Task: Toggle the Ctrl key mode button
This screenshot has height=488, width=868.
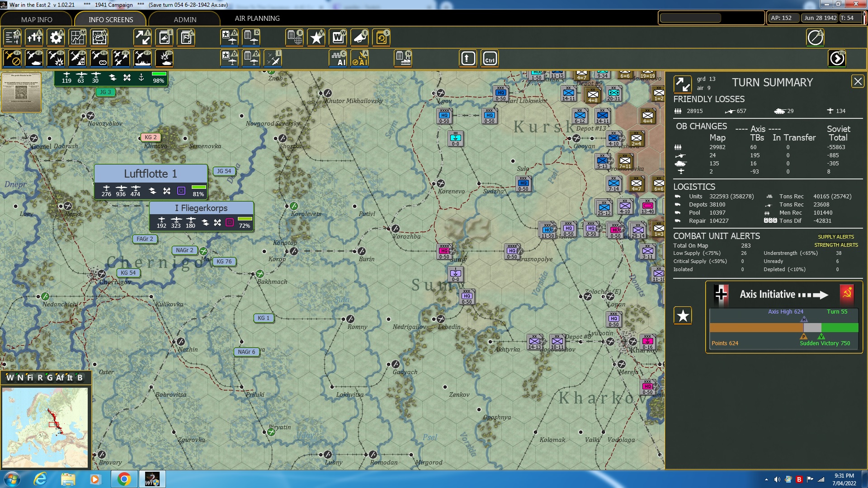Action: coord(490,59)
